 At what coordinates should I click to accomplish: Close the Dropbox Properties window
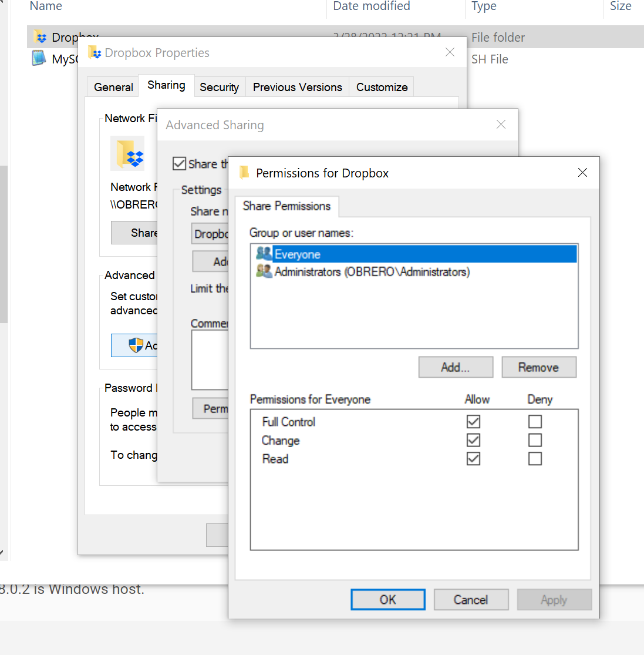450,52
